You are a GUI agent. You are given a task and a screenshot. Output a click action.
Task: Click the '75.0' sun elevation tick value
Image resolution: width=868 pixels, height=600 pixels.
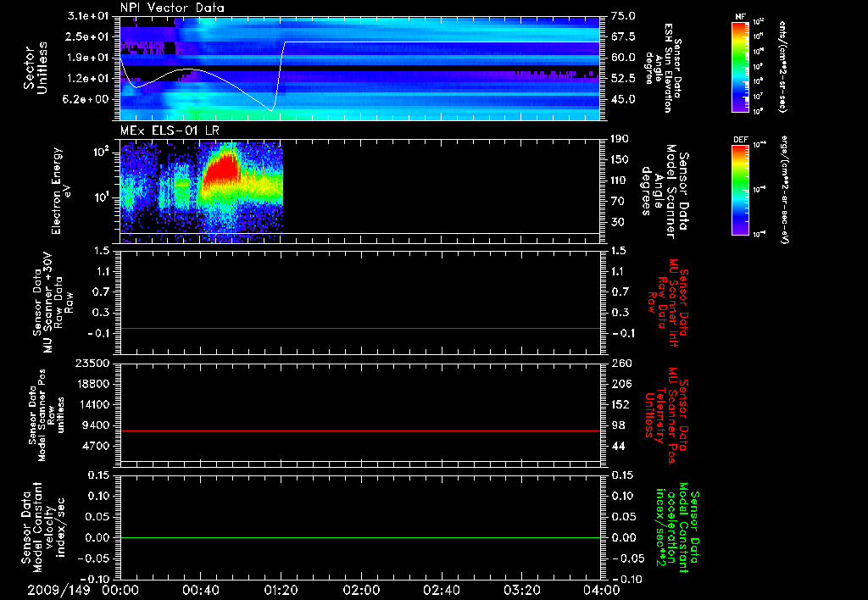click(x=623, y=16)
